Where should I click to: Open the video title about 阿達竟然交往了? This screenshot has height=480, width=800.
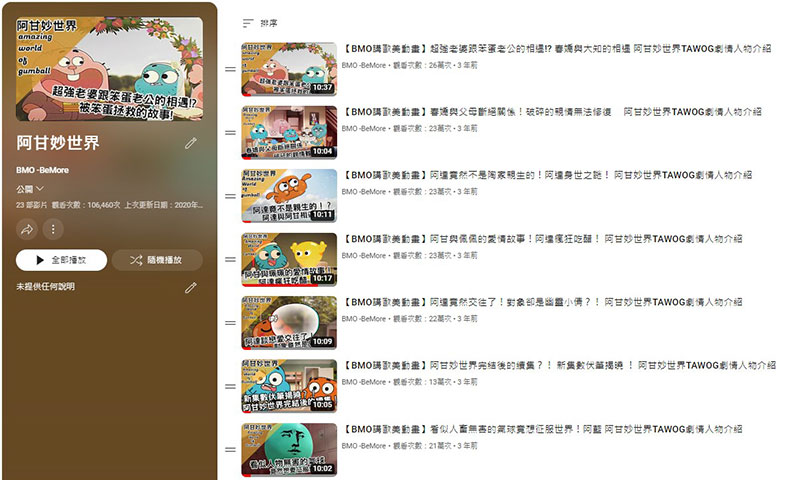tap(541, 302)
